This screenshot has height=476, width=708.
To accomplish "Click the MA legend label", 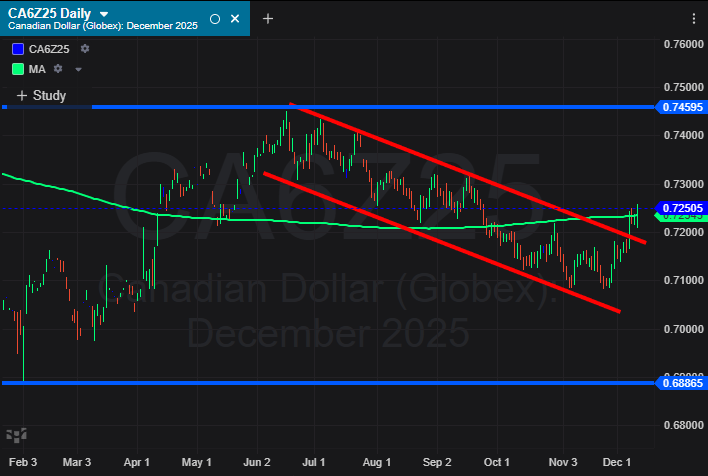I will pos(37,69).
